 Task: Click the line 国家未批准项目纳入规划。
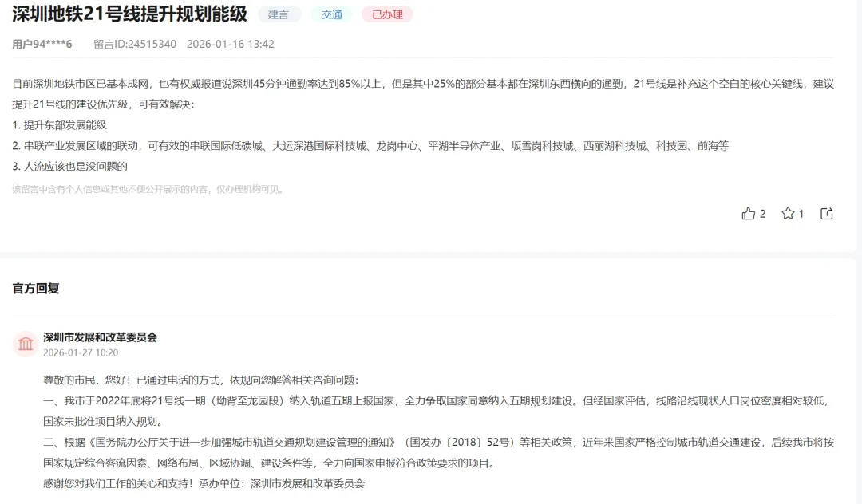pos(103,422)
